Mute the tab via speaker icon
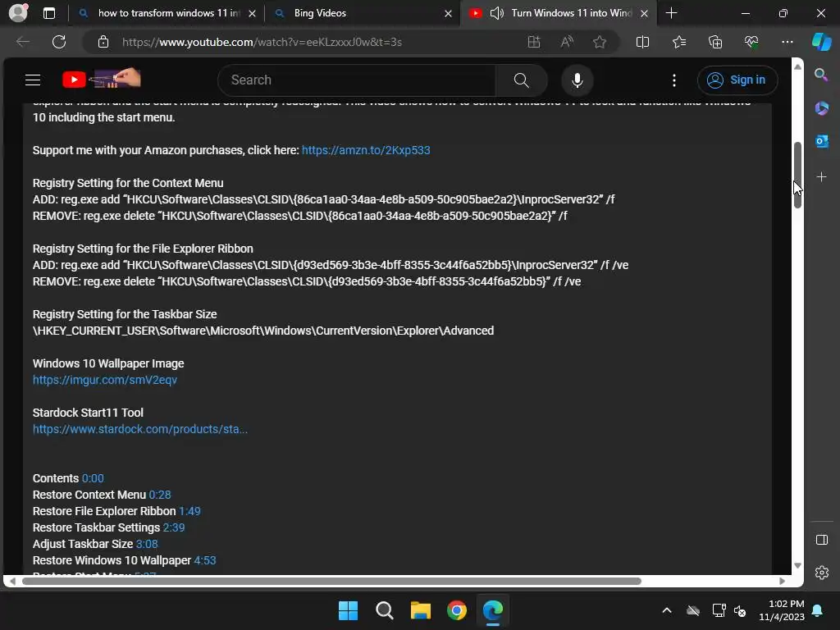 496,13
